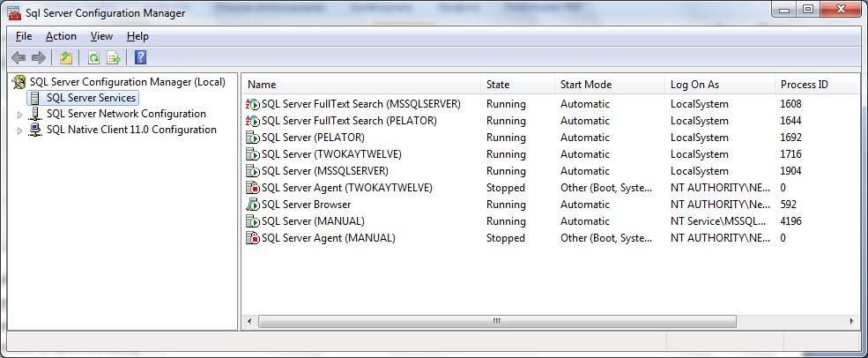The width and height of the screenshot is (868, 358).
Task: Open the Help menu
Action: (x=137, y=36)
